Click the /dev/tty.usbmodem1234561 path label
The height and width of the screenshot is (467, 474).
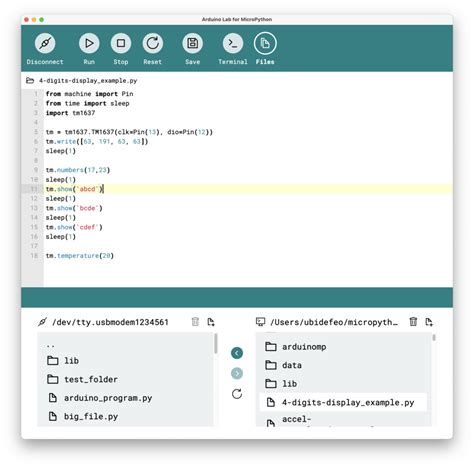(x=110, y=322)
